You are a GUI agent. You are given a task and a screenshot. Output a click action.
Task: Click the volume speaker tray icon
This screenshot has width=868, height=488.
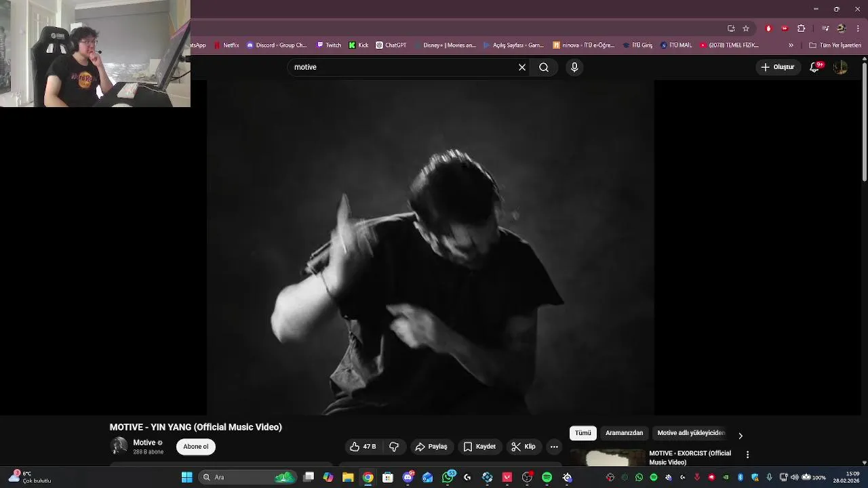(x=795, y=477)
